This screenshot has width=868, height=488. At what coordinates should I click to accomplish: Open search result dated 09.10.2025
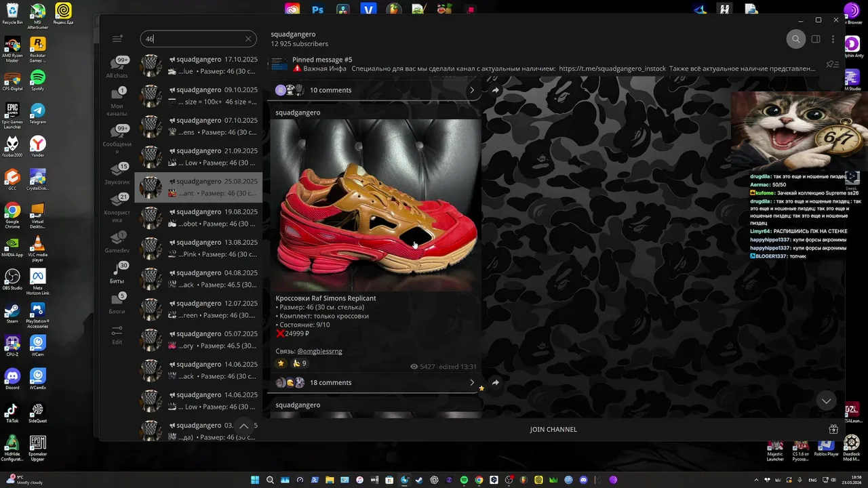[199, 96]
